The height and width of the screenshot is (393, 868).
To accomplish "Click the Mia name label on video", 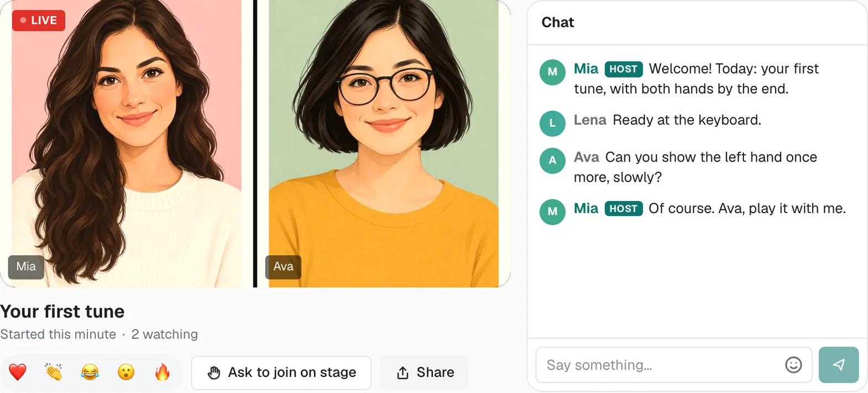I will click(x=26, y=267).
